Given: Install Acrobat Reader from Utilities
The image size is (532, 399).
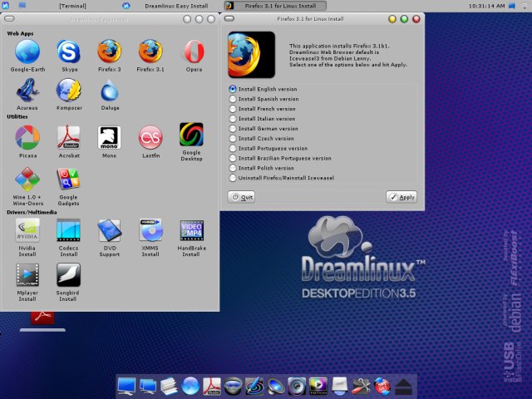Looking at the screenshot, I should tap(68, 137).
